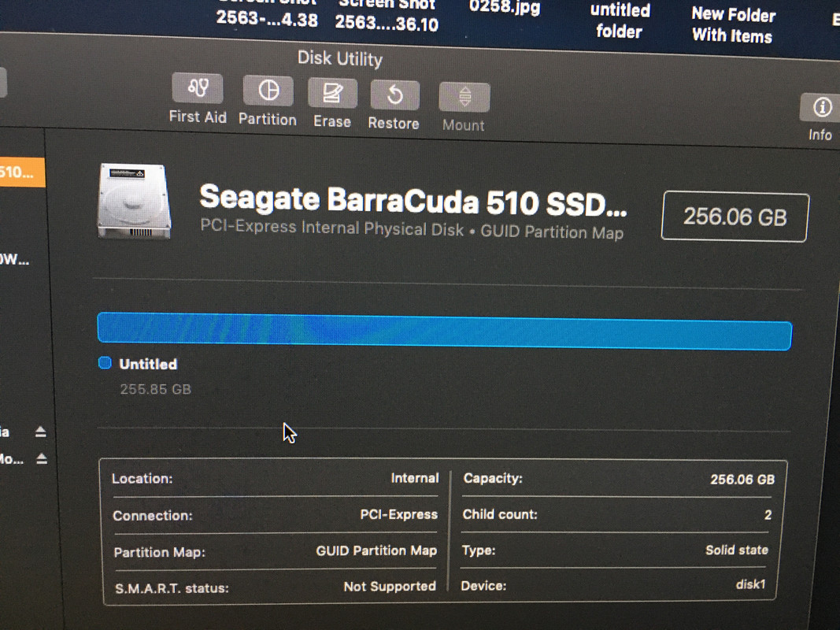Click the blue Untitled legend swatch
The width and height of the screenshot is (840, 630).
pyautogui.click(x=105, y=363)
